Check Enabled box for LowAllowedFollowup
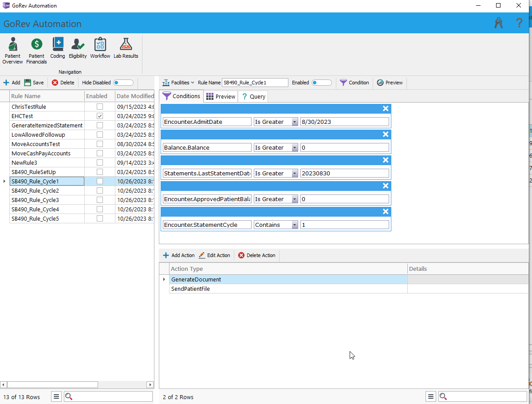 pyautogui.click(x=100, y=135)
